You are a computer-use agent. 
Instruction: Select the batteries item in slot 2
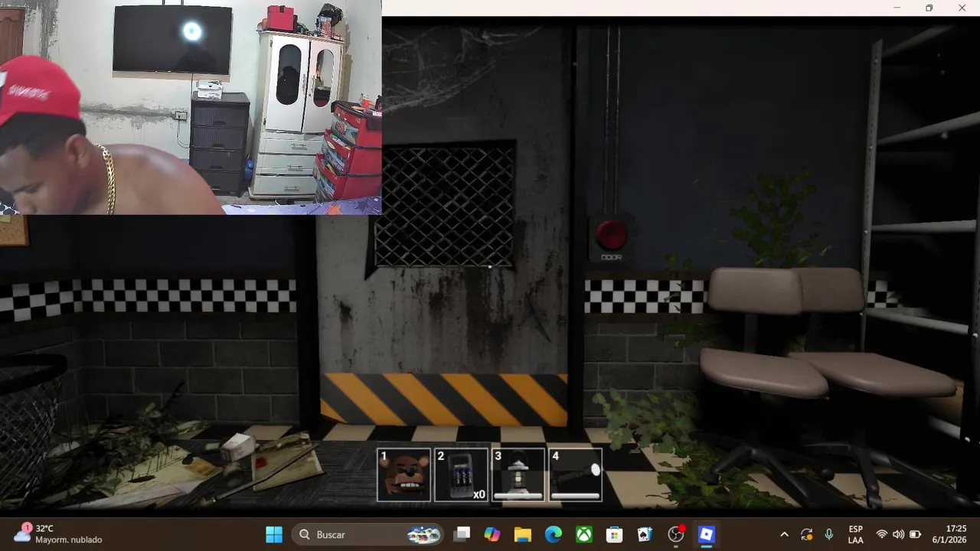[461, 474]
